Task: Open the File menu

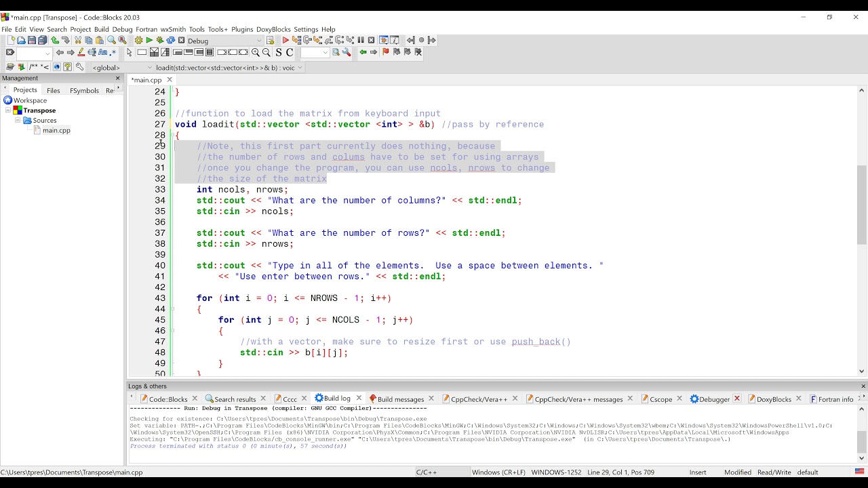Action: 7,29
